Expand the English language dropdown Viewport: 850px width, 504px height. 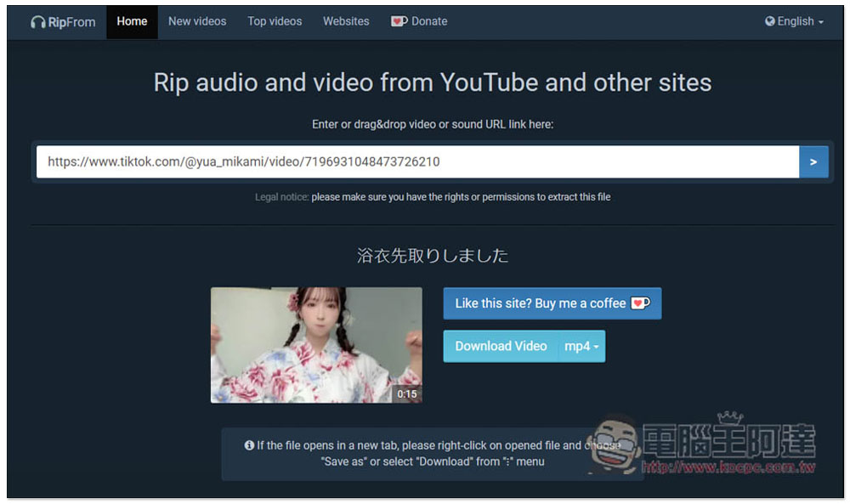tap(794, 22)
